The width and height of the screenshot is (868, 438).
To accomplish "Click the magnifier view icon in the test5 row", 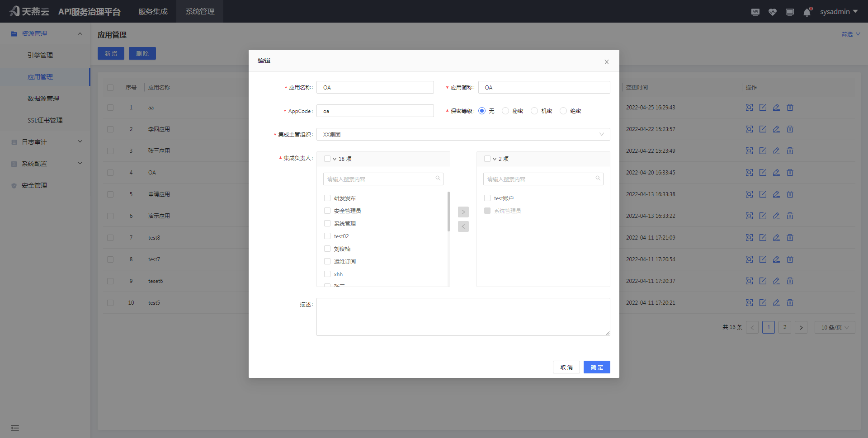I will pos(749,303).
